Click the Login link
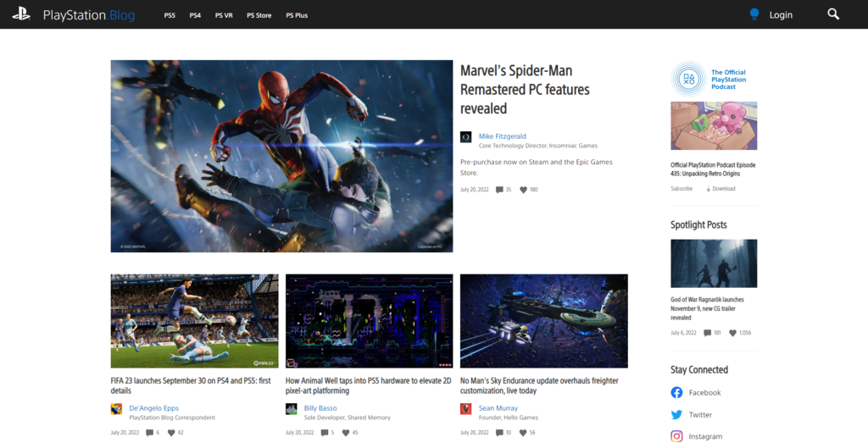This screenshot has height=448, width=868. click(x=781, y=15)
